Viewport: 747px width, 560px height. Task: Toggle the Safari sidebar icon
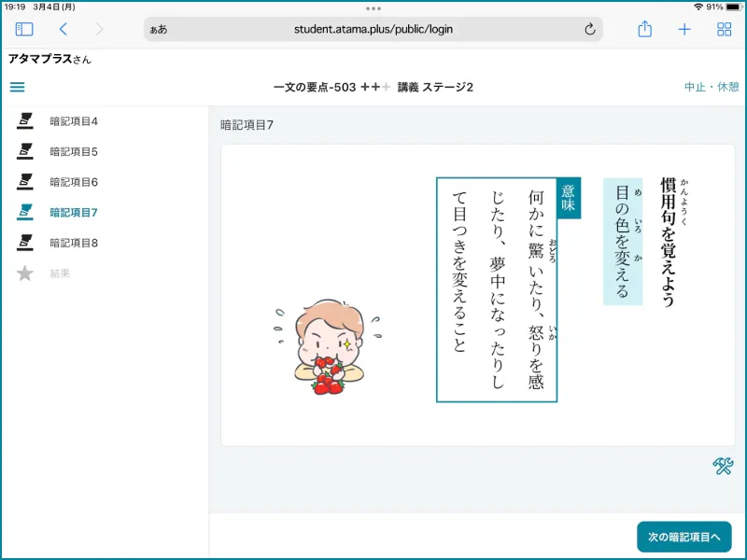coord(24,29)
